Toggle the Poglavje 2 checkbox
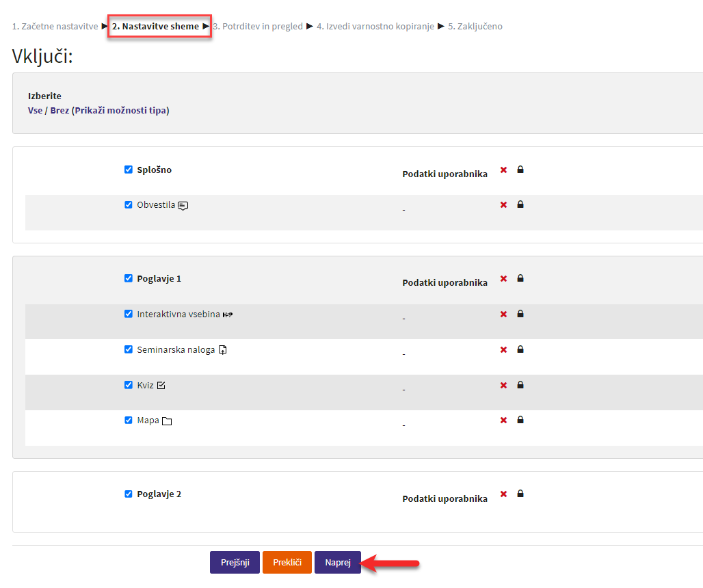The height and width of the screenshot is (588, 703). click(129, 494)
